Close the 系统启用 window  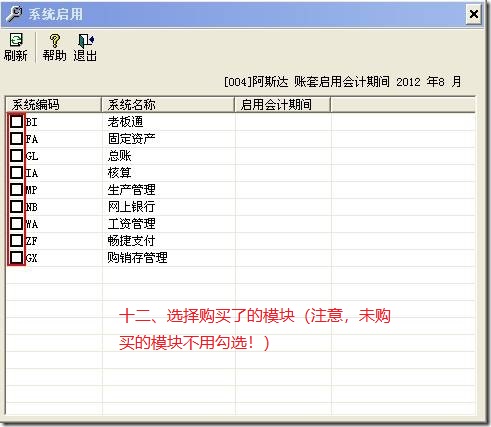coord(473,14)
